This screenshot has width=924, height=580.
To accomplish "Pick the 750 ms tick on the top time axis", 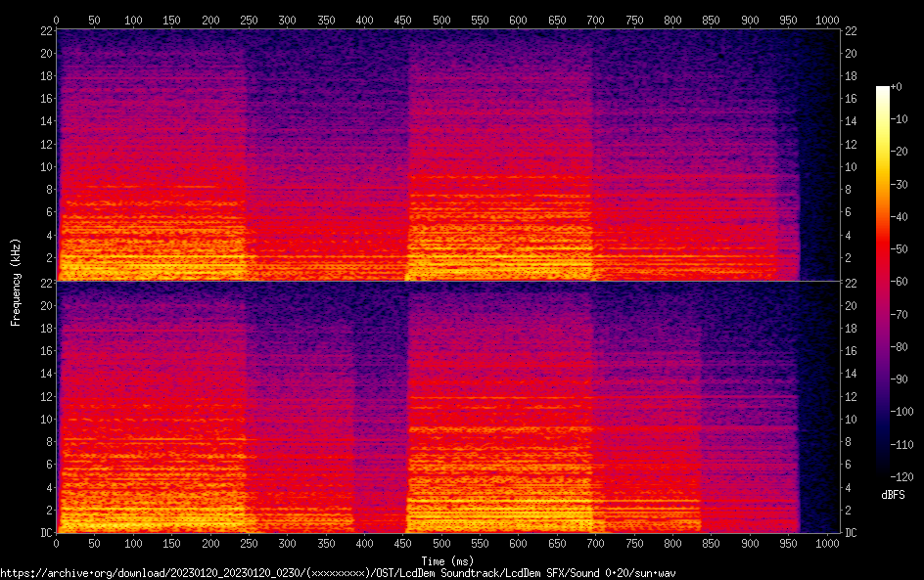I will [633, 19].
